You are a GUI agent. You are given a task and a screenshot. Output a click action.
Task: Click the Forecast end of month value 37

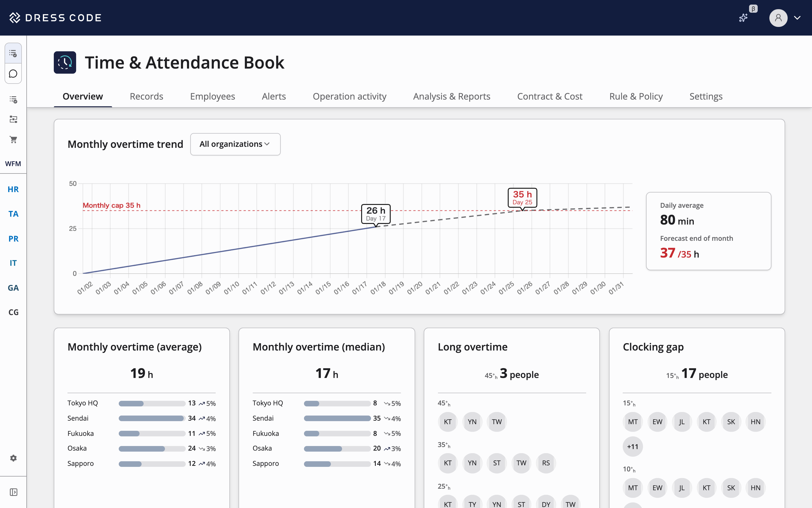[667, 253]
